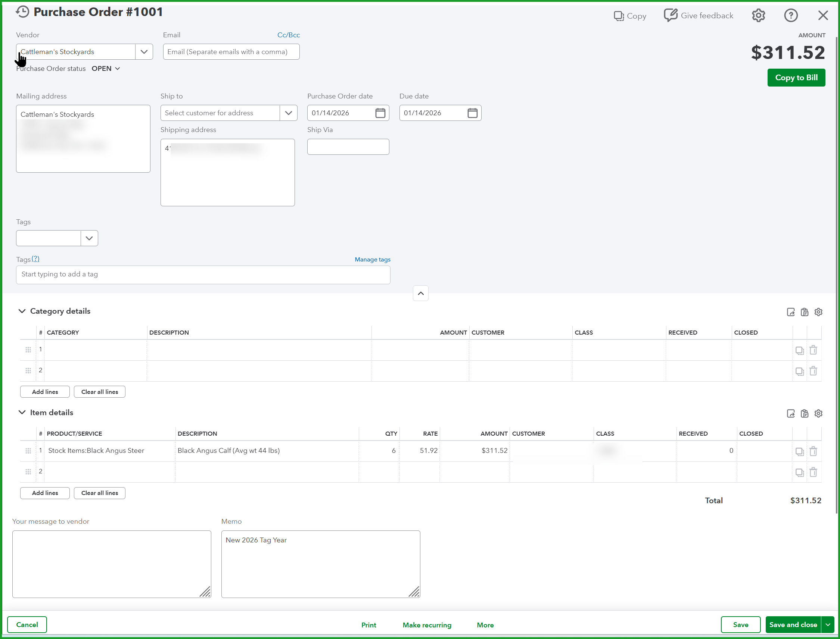Click the Copy to Bill button
The height and width of the screenshot is (639, 840).
tap(796, 78)
